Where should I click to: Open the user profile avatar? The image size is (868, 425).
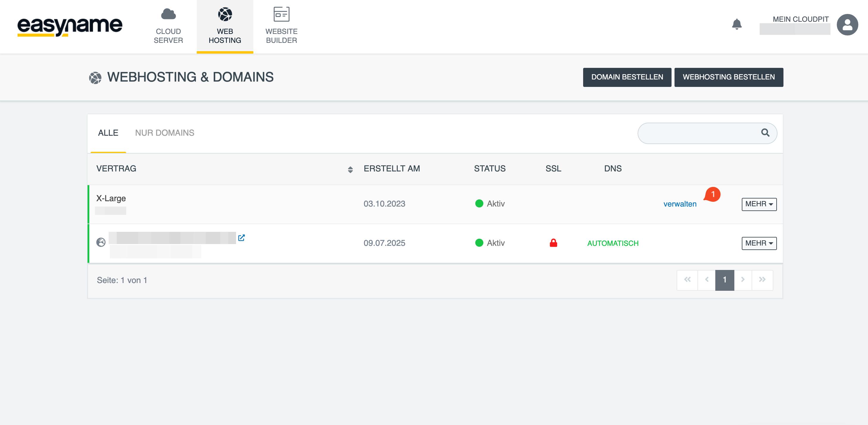847,25
